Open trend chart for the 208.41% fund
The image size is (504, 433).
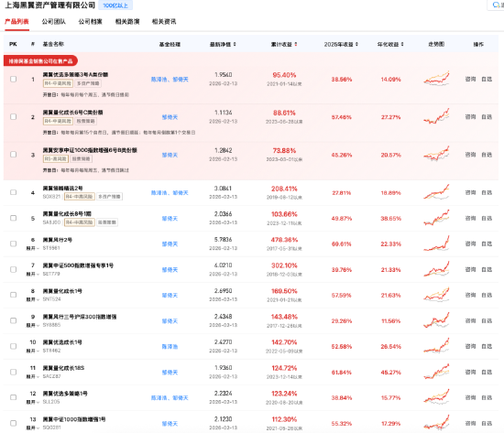click(x=436, y=192)
